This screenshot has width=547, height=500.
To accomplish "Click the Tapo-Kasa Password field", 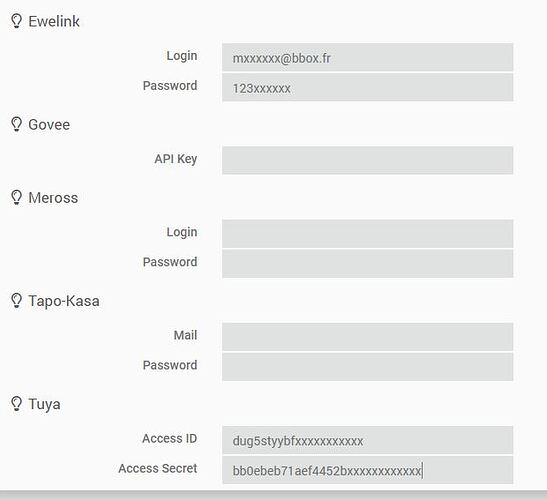I will click(x=367, y=367).
